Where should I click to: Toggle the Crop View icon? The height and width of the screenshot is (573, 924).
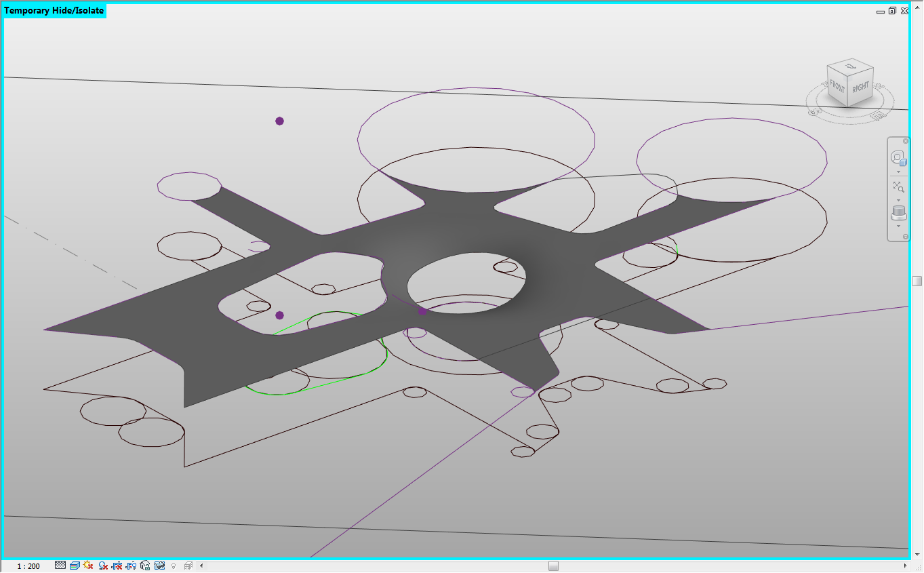click(117, 566)
